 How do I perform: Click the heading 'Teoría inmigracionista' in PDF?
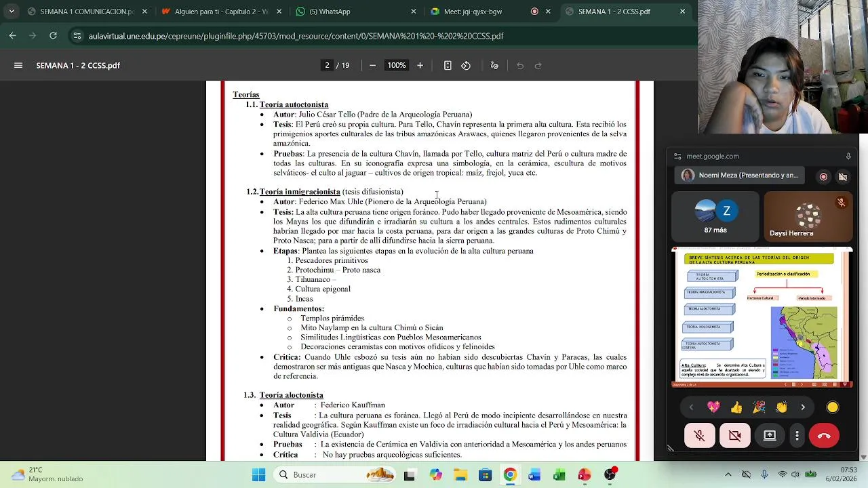click(x=300, y=192)
